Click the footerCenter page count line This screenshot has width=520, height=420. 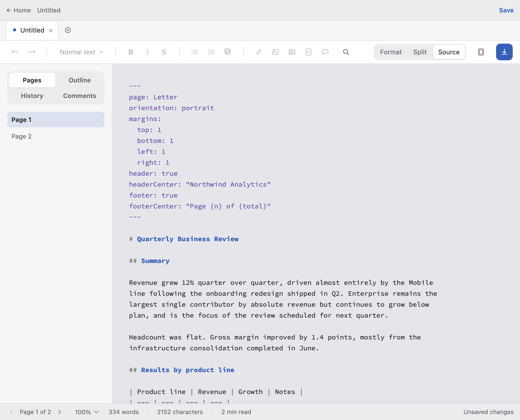tap(200, 206)
